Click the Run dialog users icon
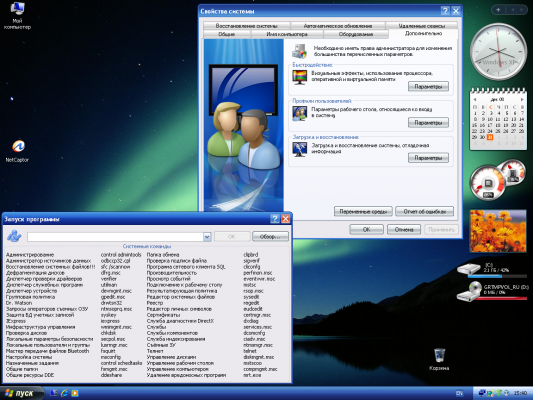 pyautogui.click(x=14, y=236)
